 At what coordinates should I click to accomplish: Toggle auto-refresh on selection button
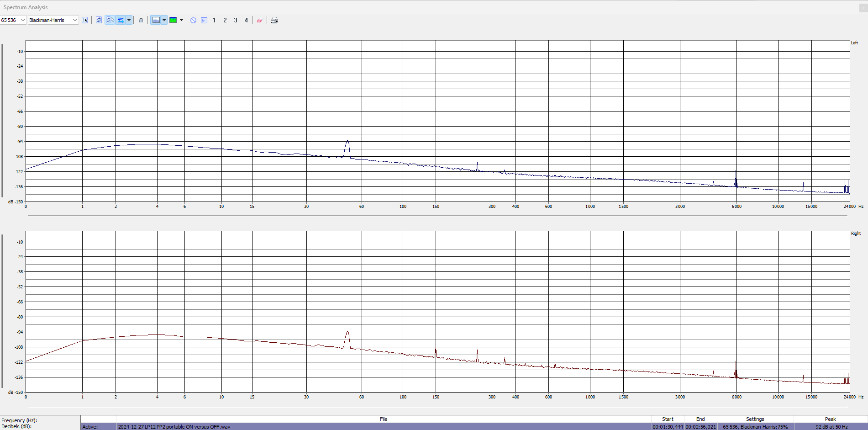tap(110, 20)
